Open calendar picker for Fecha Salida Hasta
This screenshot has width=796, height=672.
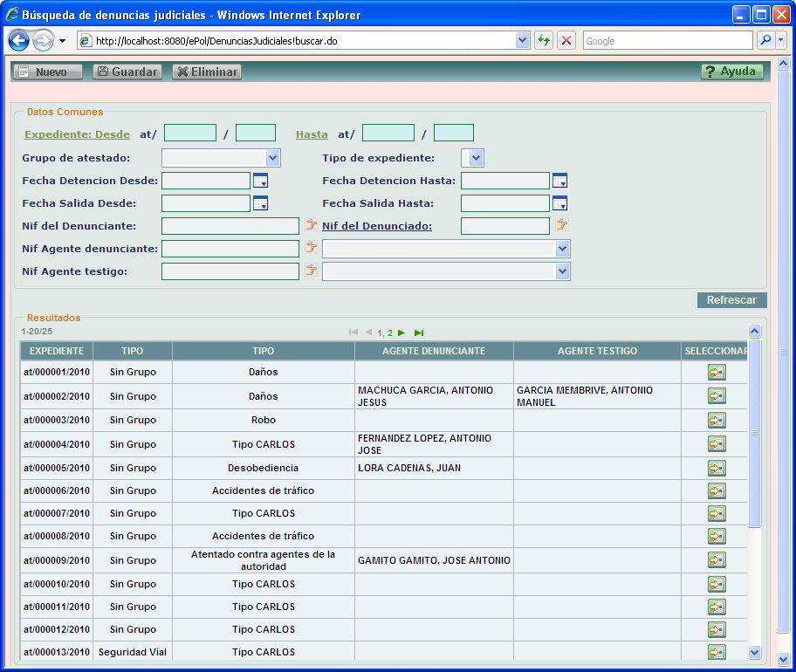click(x=559, y=203)
